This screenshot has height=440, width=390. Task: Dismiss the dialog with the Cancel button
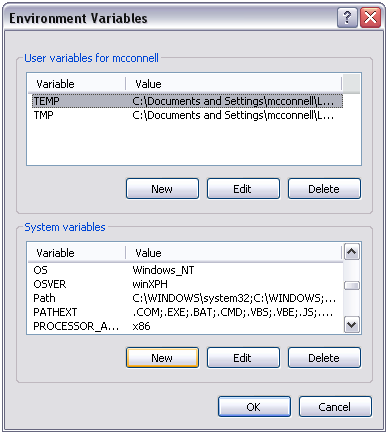point(335,407)
